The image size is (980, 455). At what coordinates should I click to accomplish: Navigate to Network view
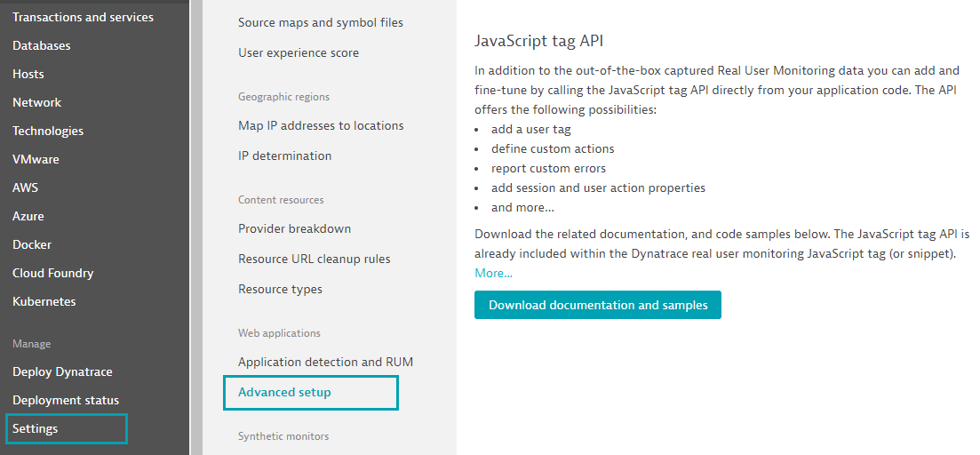coord(37,102)
